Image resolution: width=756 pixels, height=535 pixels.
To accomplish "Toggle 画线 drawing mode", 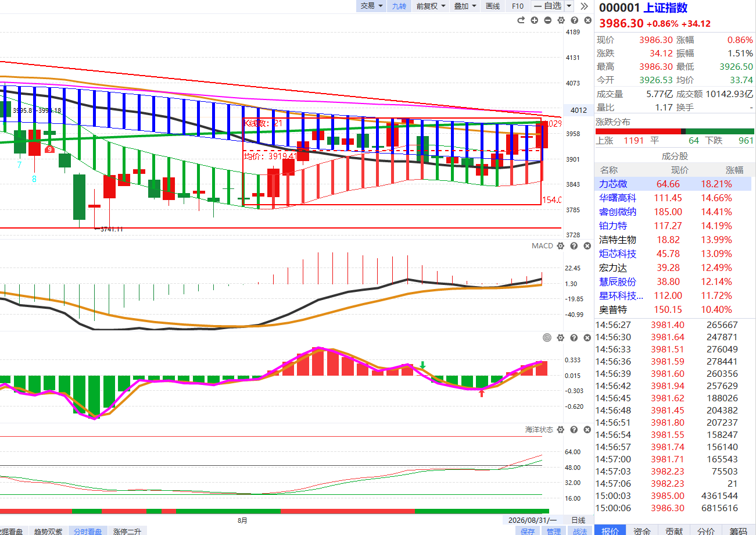I will tap(492, 6).
